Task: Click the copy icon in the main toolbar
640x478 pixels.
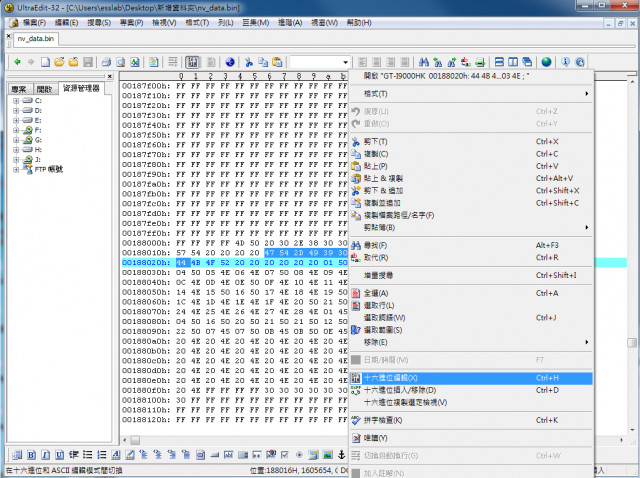Action: pyautogui.click(x=263, y=62)
